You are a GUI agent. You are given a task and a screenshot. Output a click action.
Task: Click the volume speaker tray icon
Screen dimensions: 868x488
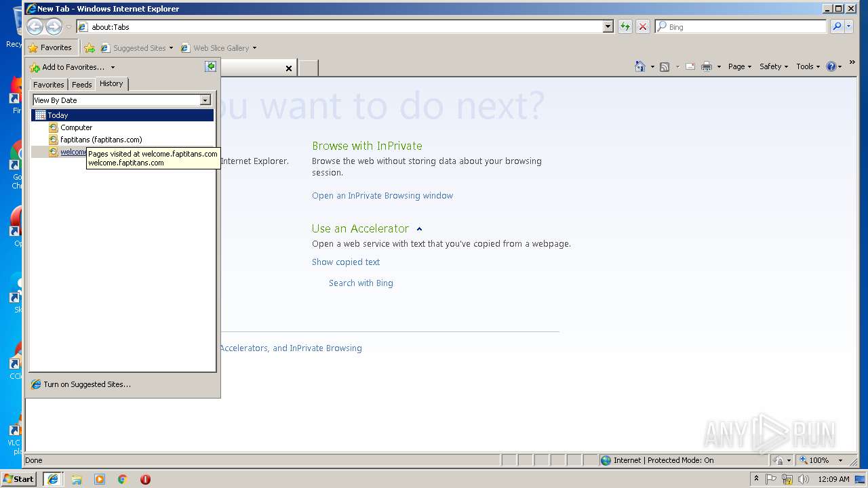pyautogui.click(x=804, y=479)
